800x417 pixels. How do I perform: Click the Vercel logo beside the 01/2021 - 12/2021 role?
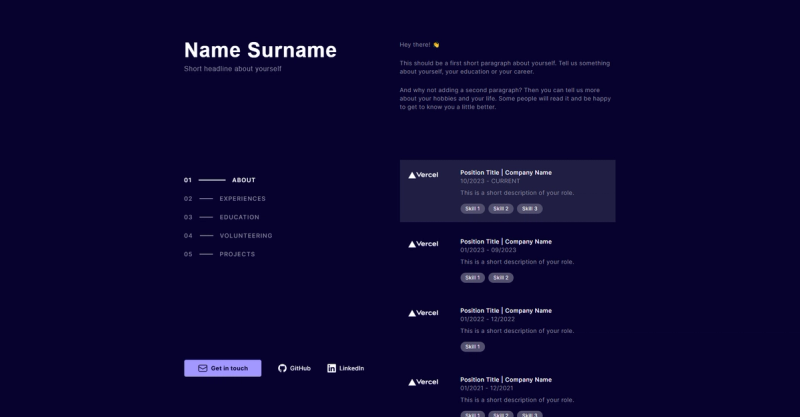click(423, 382)
